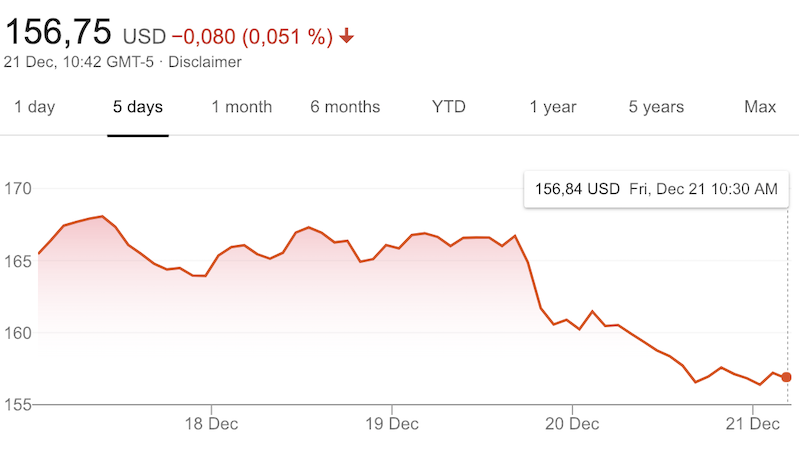Click the red down arrow icon
The width and height of the screenshot is (799, 450).
pyautogui.click(x=347, y=37)
